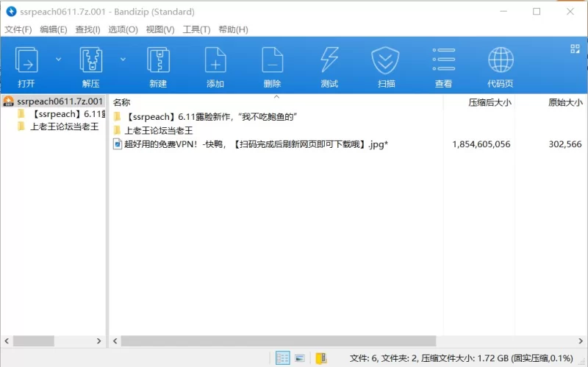Select the 【ssrpeach】6.11露脸新作 folder row
Viewport: 588px width, 367px height.
(x=210, y=117)
